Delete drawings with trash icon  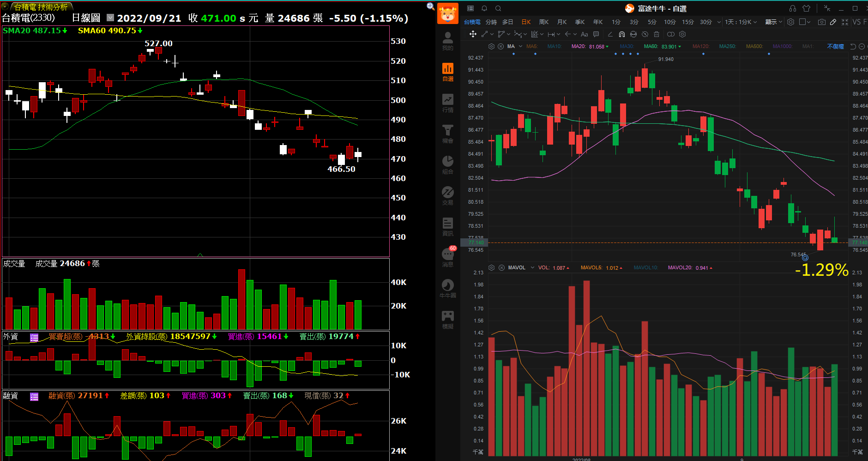[x=657, y=34]
